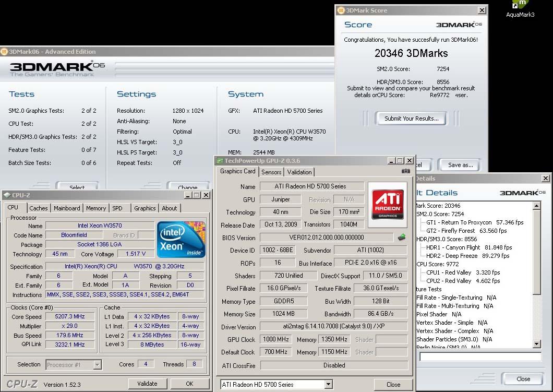The width and height of the screenshot is (553, 392).
Task: Click the Close button in GPU-Z
Action: pos(393,384)
